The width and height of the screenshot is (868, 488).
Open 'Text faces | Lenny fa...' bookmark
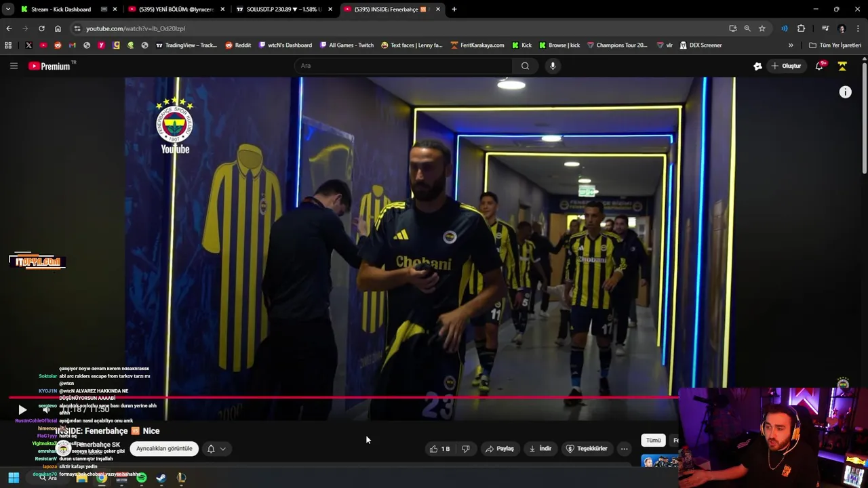(x=412, y=45)
